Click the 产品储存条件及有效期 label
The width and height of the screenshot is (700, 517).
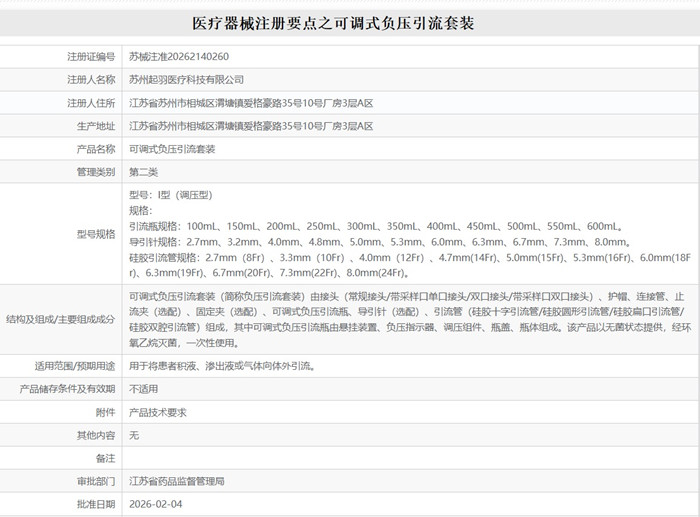67,389
